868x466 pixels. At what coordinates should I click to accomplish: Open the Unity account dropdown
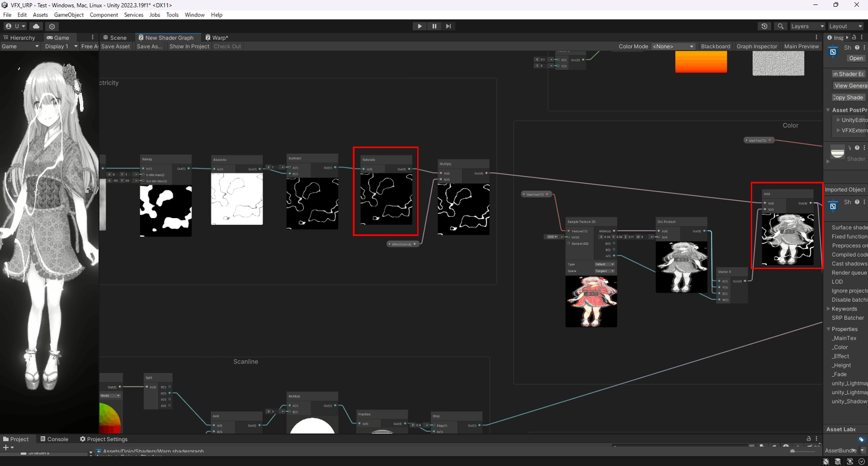tap(15, 27)
